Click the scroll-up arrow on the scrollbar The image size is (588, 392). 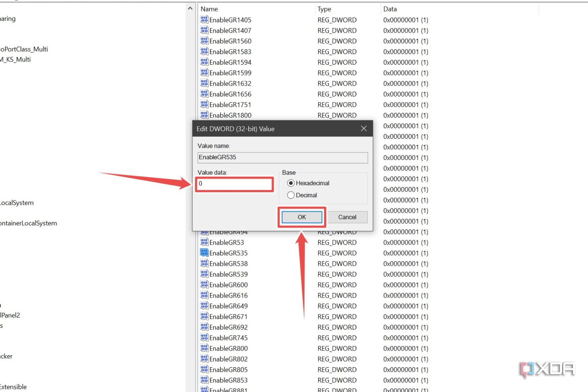190,8
